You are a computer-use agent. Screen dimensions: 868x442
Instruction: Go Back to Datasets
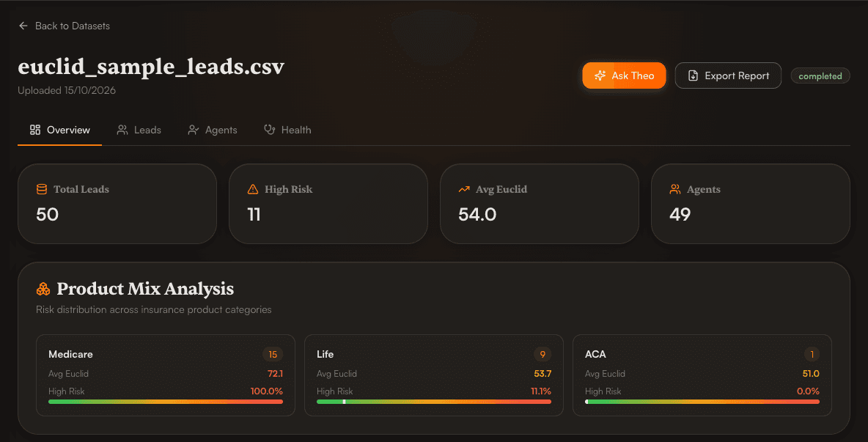(x=65, y=26)
